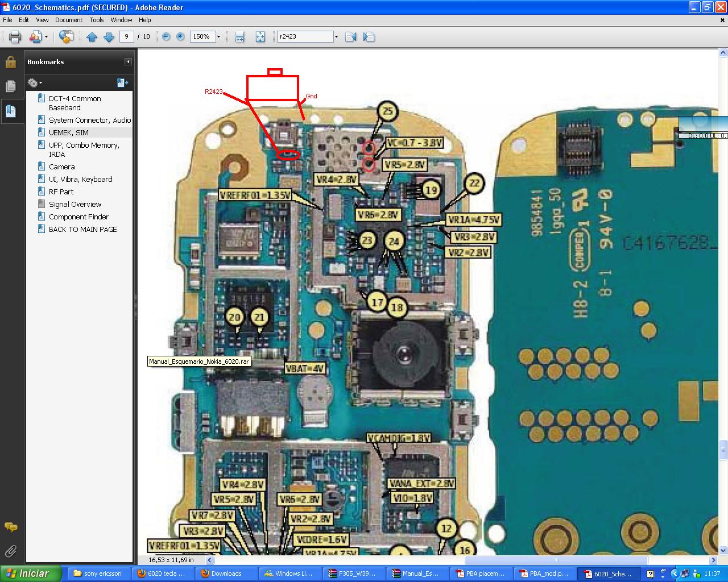Open the zoom percentage dropdown arrow
This screenshot has width=728, height=582.
click(x=218, y=36)
